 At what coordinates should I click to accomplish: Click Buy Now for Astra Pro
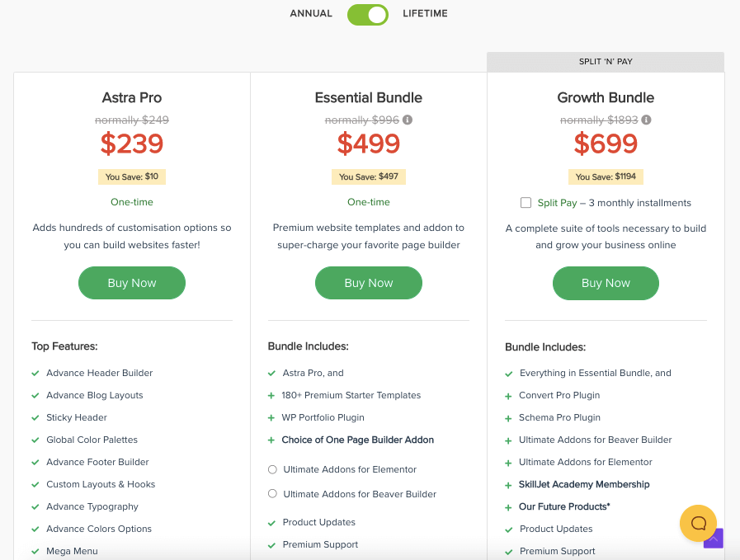click(132, 283)
